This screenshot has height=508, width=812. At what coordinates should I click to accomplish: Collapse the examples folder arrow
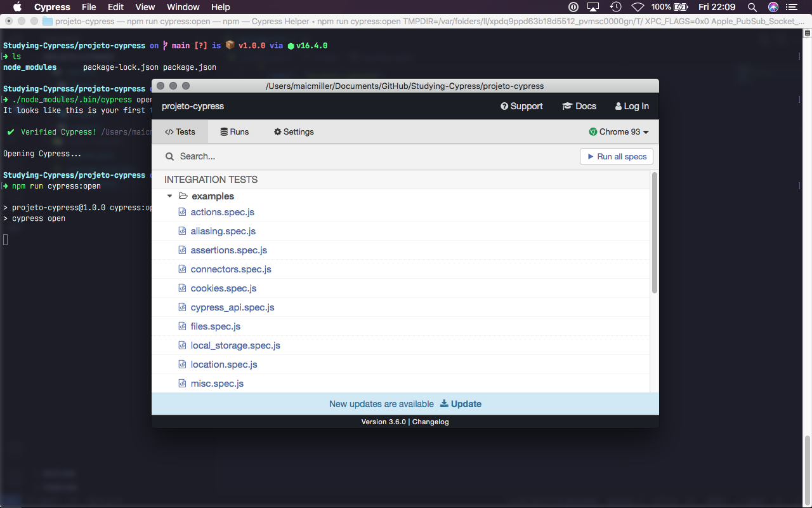coord(169,196)
